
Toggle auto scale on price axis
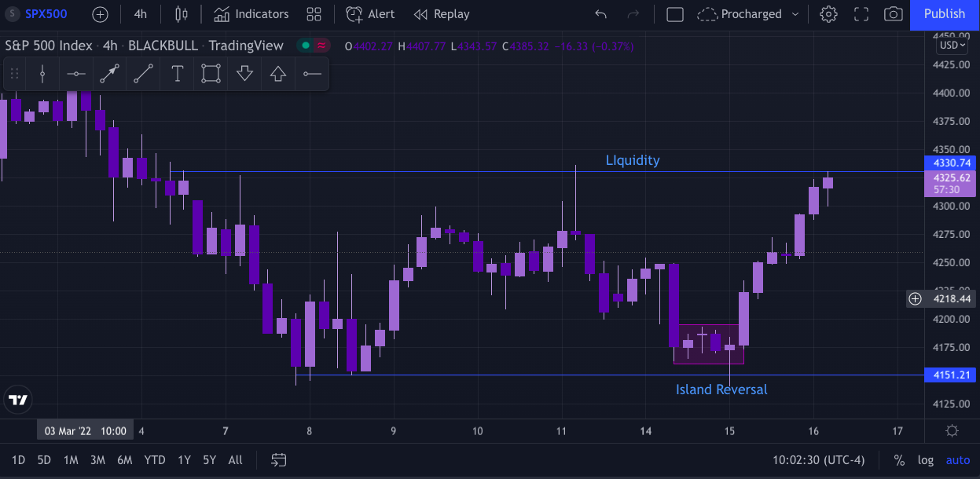pos(958,460)
